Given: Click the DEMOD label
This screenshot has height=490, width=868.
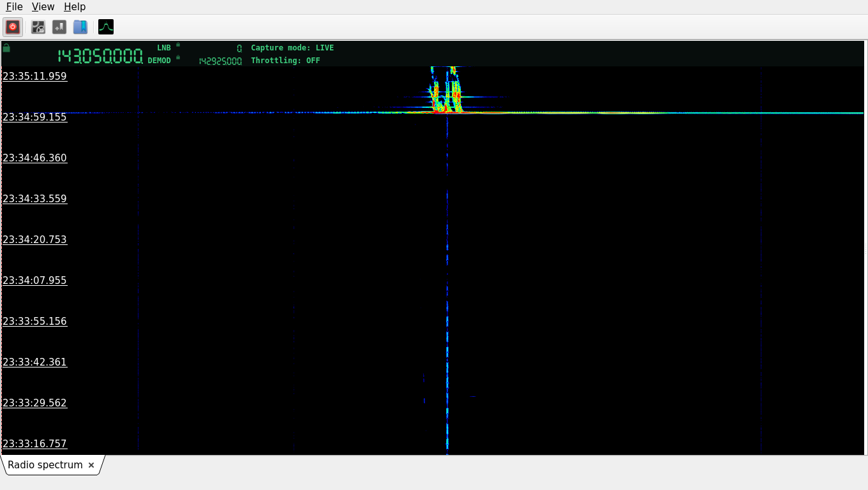Looking at the screenshot, I should [x=160, y=61].
